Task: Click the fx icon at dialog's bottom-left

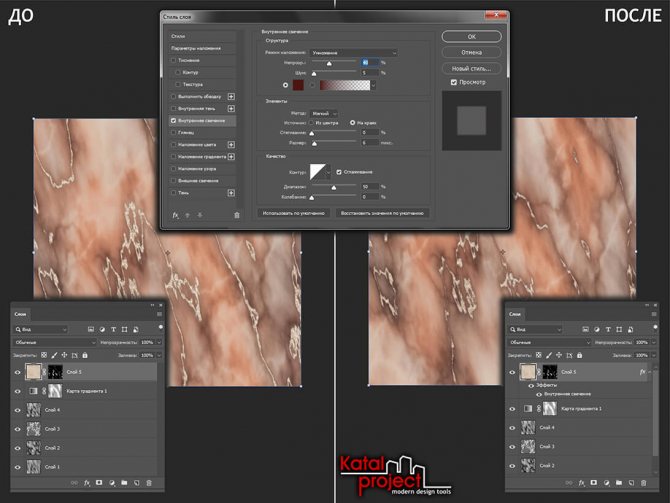Action: (x=175, y=214)
